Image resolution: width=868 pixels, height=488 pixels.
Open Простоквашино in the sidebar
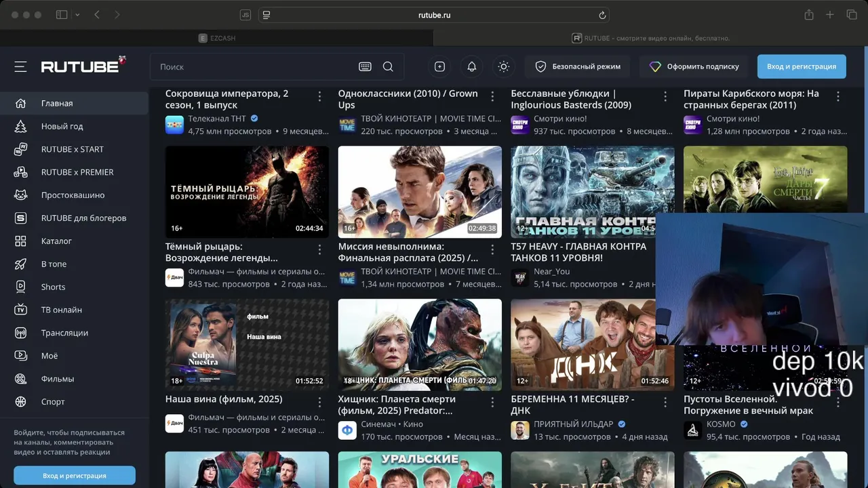74,195
